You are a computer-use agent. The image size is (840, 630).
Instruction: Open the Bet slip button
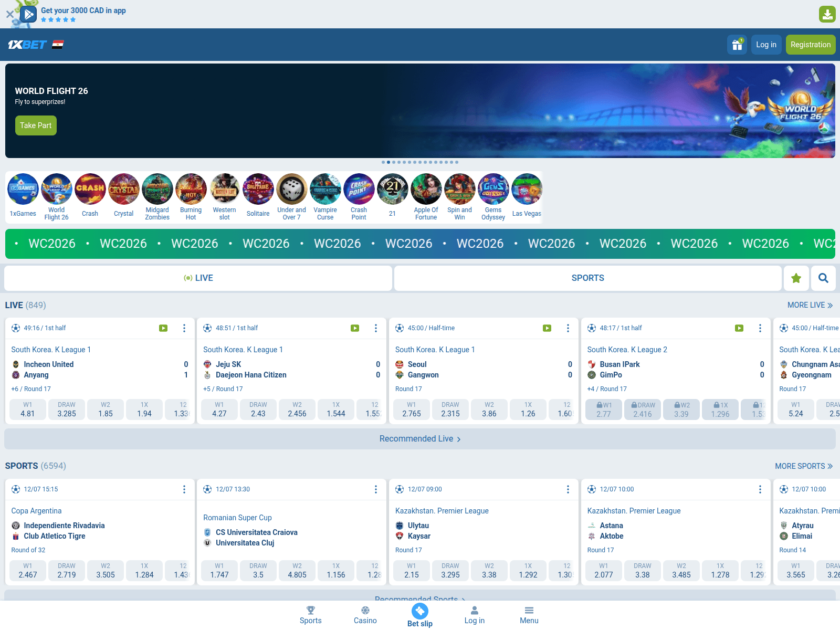(420, 615)
